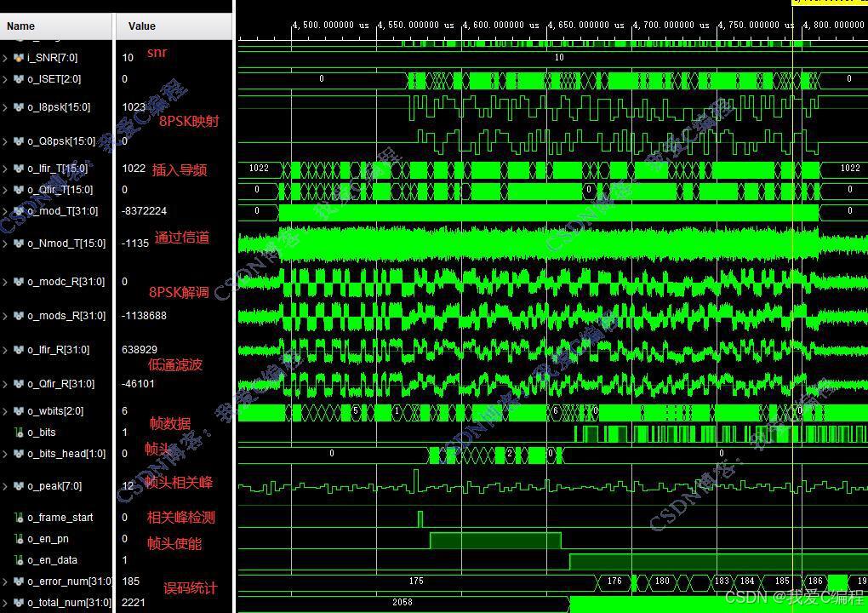Screen dimensions: 868x613
Task: Expand the o_peak[7:0] bus
Action: (x=5, y=485)
